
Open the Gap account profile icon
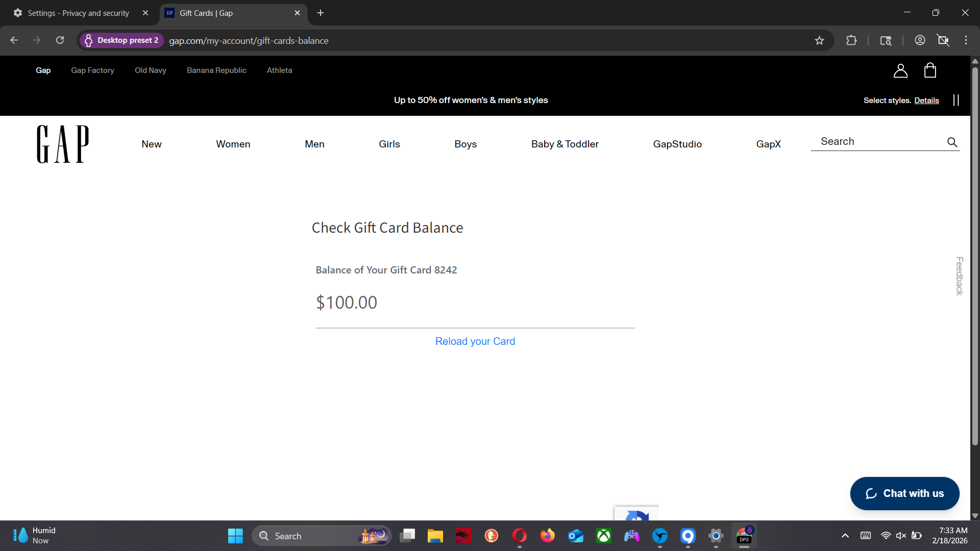click(x=900, y=70)
